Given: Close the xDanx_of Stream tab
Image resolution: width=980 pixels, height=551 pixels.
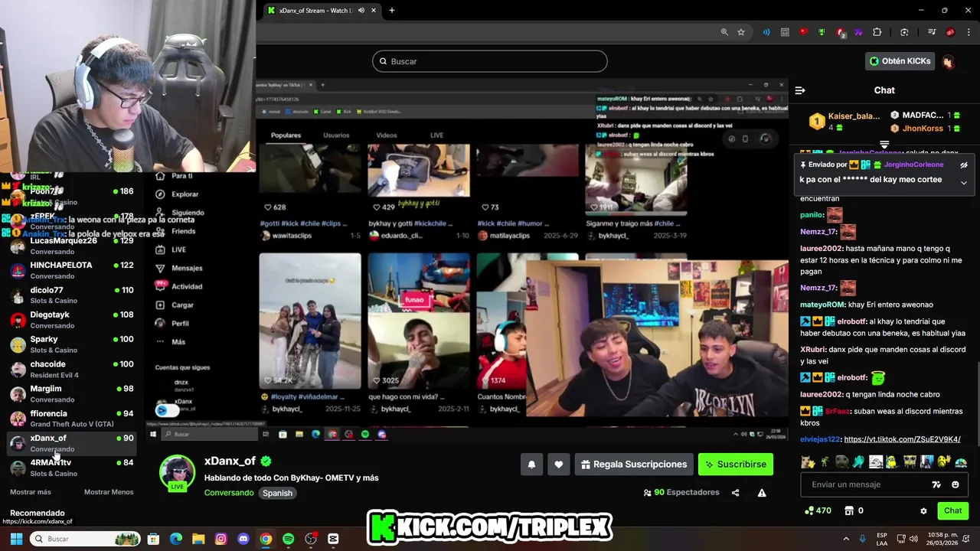Looking at the screenshot, I should click(374, 11).
